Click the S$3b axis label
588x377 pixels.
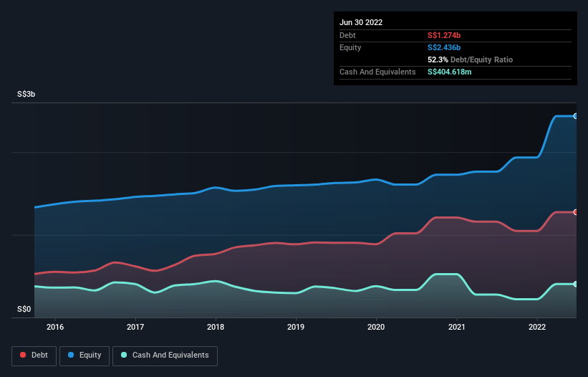coord(26,94)
